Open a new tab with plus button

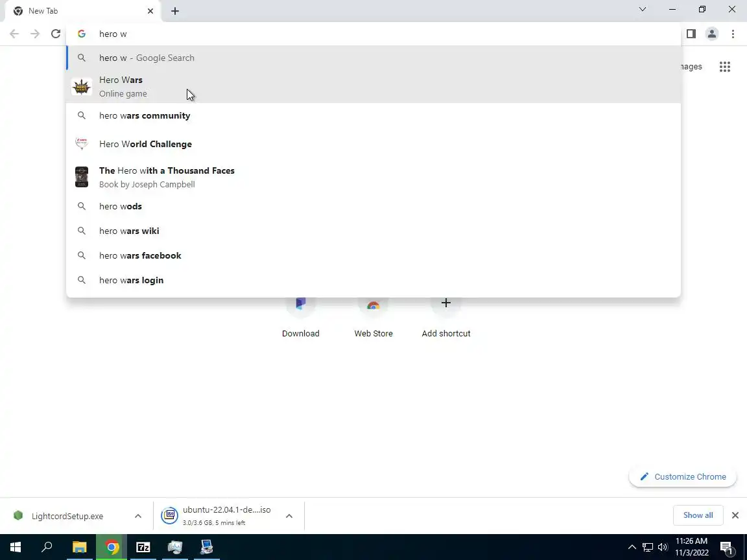175,11
